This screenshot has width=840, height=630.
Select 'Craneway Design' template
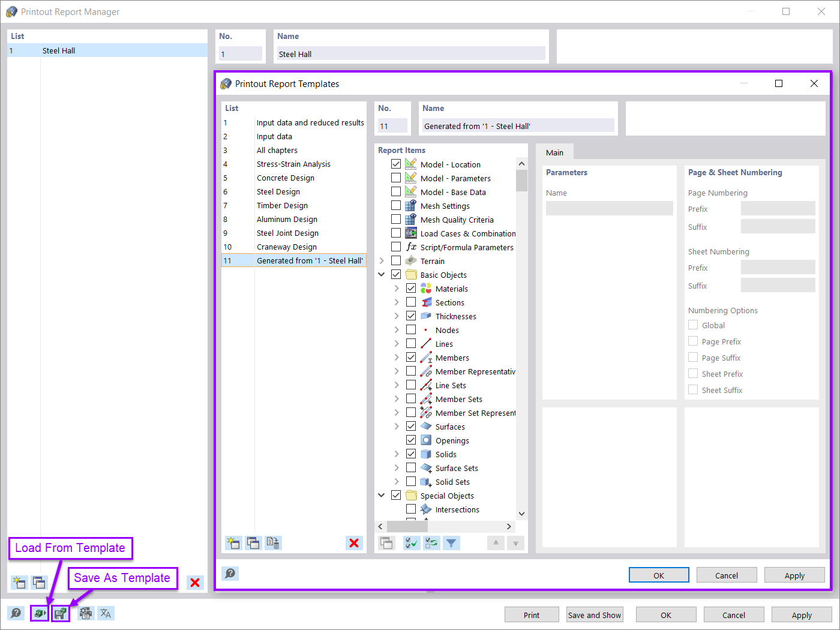[294, 247]
